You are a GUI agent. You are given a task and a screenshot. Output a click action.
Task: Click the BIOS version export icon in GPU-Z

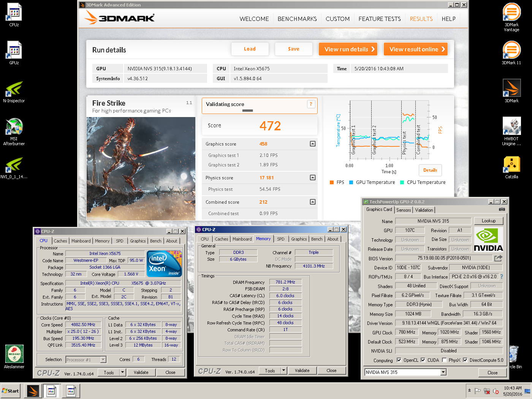coord(498,258)
